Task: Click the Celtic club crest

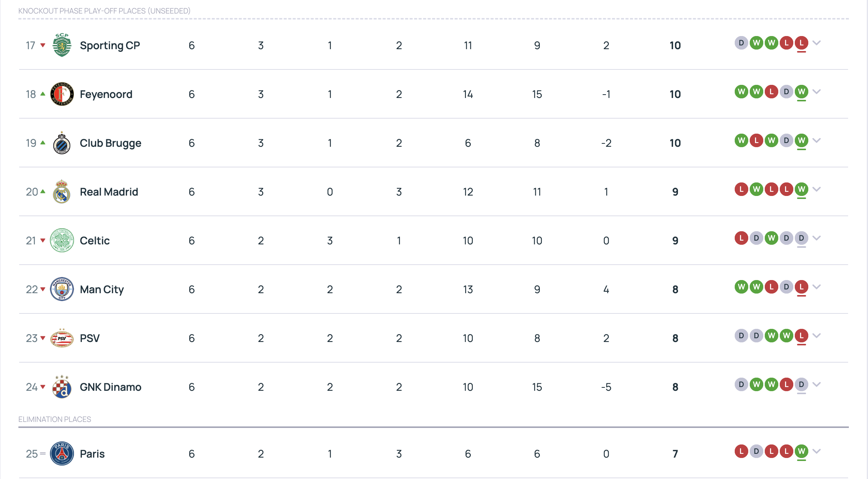Action: 62,240
